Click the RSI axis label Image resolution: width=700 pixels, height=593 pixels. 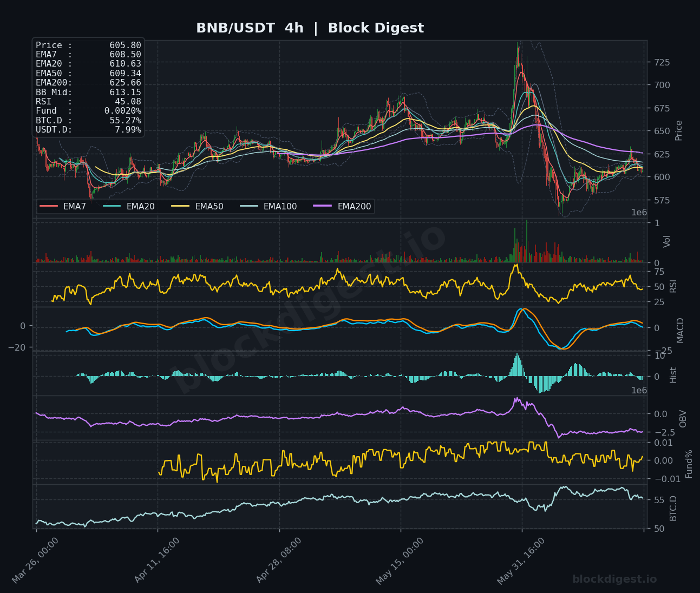[x=673, y=286]
